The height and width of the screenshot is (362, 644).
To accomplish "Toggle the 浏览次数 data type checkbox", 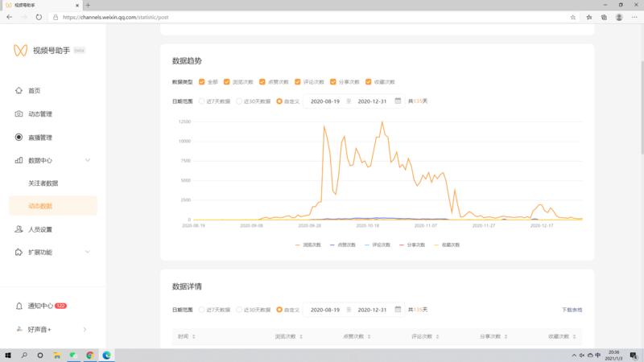I will click(226, 82).
